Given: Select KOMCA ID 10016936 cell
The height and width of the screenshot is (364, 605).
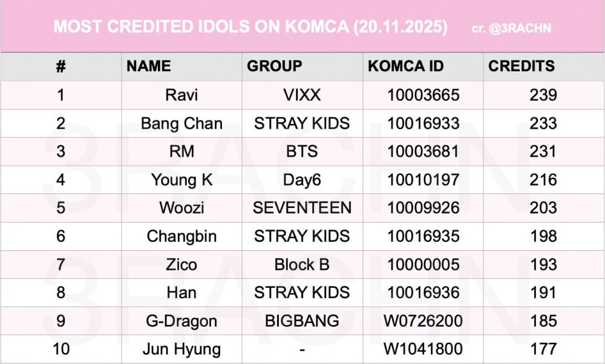Looking at the screenshot, I should point(423,292).
